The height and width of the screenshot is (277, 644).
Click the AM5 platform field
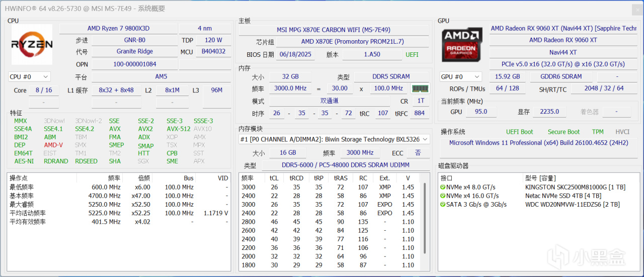pos(161,77)
